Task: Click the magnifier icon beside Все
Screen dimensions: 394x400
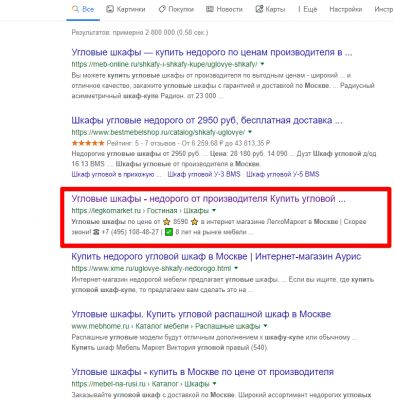Action: click(x=75, y=9)
